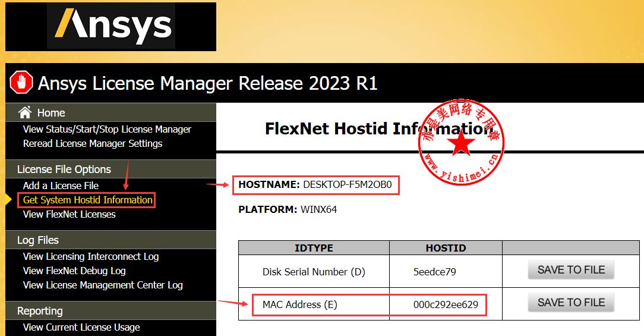Click the PLATFORM WINX64 text
Image resolution: width=644 pixels, height=336 pixels.
point(288,209)
